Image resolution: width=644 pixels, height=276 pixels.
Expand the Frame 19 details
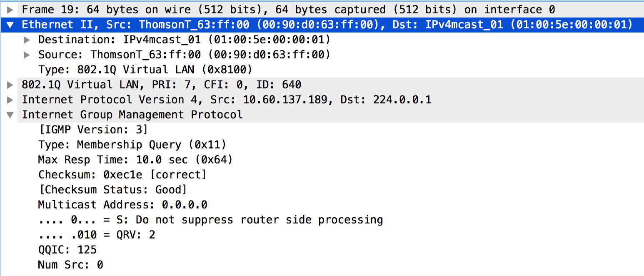[10, 10]
